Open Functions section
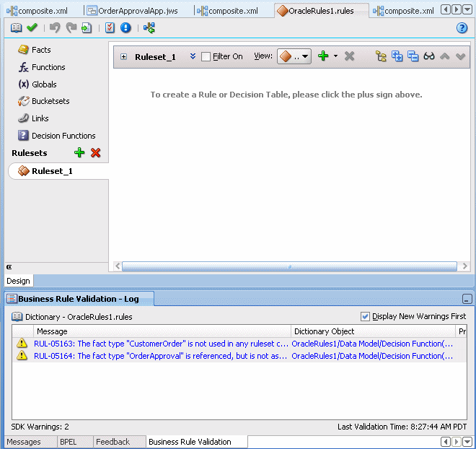The height and width of the screenshot is (449, 476). [x=42, y=67]
